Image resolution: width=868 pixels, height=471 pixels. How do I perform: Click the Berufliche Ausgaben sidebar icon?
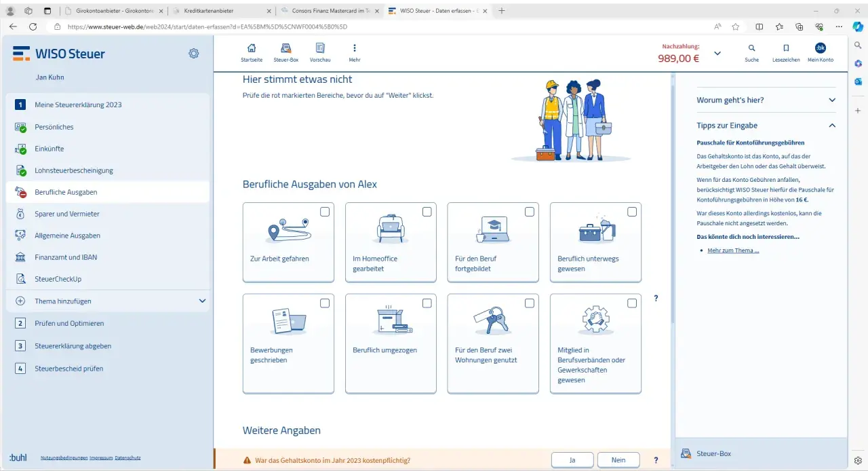[x=21, y=192]
